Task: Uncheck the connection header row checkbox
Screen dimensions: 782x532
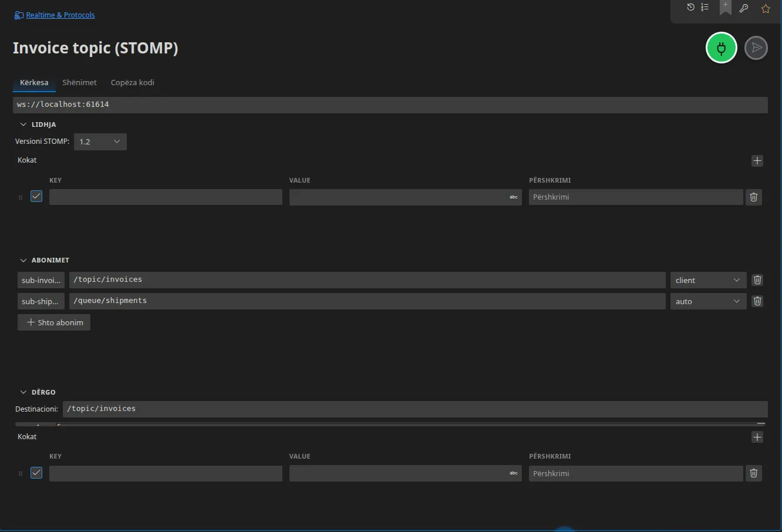Action: 36,196
